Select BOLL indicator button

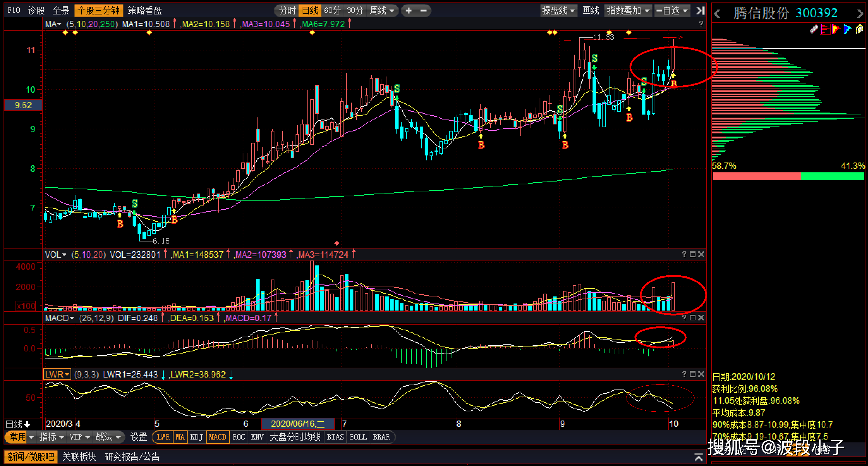(x=358, y=437)
